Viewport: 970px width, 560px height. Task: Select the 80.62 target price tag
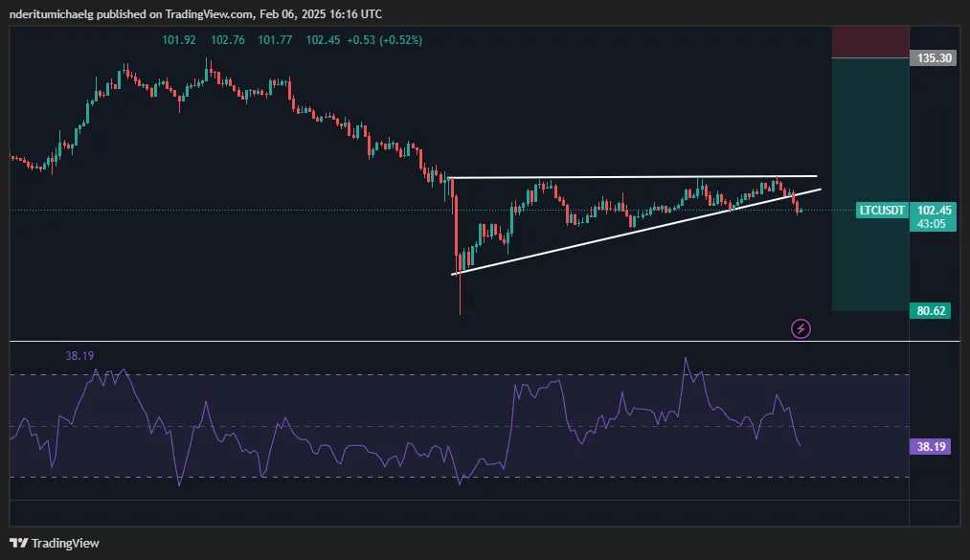tap(933, 310)
